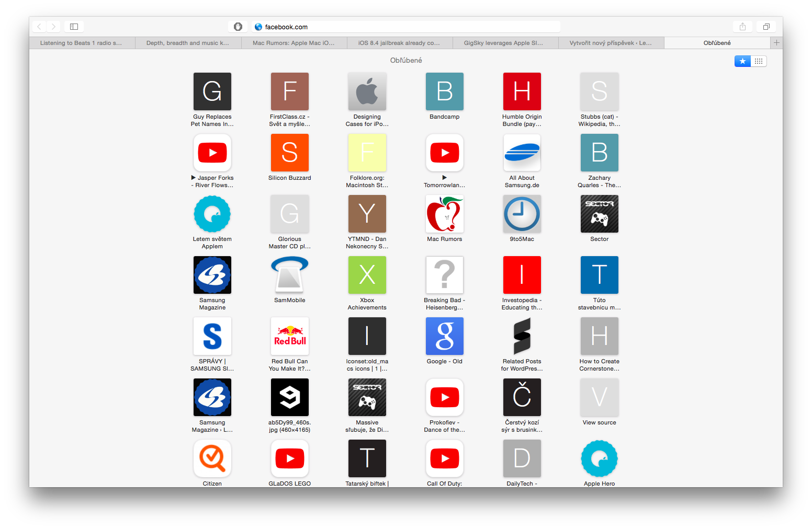Open Stubbs (cat) Wikipedia favorite

click(600, 91)
